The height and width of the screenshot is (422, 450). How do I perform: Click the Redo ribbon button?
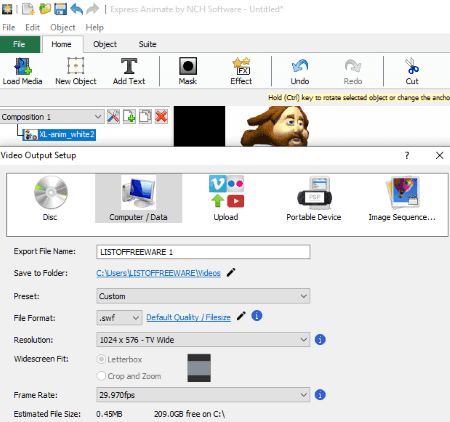pyautogui.click(x=353, y=71)
